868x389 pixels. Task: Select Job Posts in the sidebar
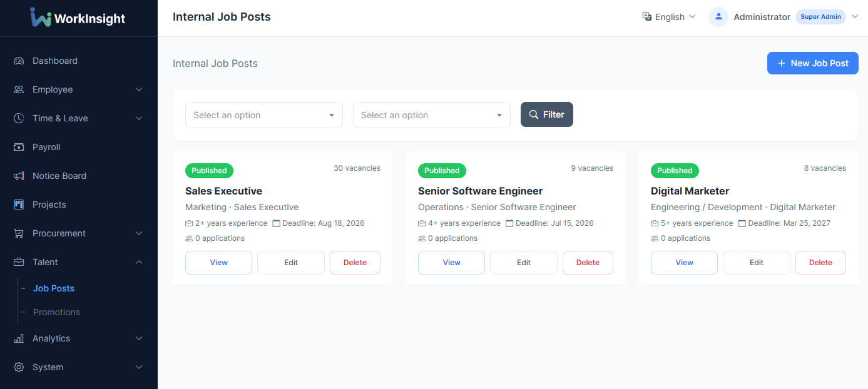click(54, 288)
